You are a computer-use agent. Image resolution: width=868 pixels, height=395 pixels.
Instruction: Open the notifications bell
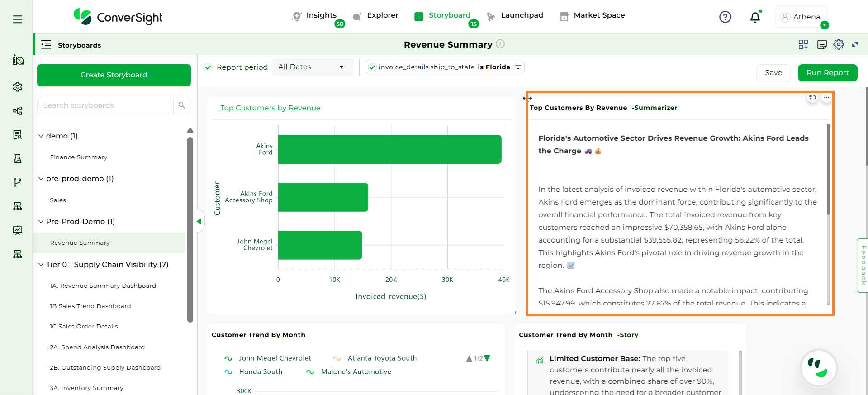click(755, 17)
